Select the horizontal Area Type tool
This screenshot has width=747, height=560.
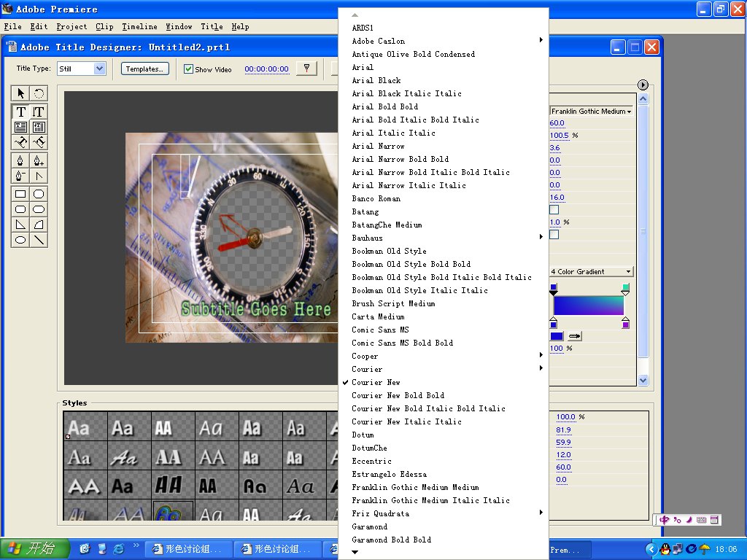20,127
